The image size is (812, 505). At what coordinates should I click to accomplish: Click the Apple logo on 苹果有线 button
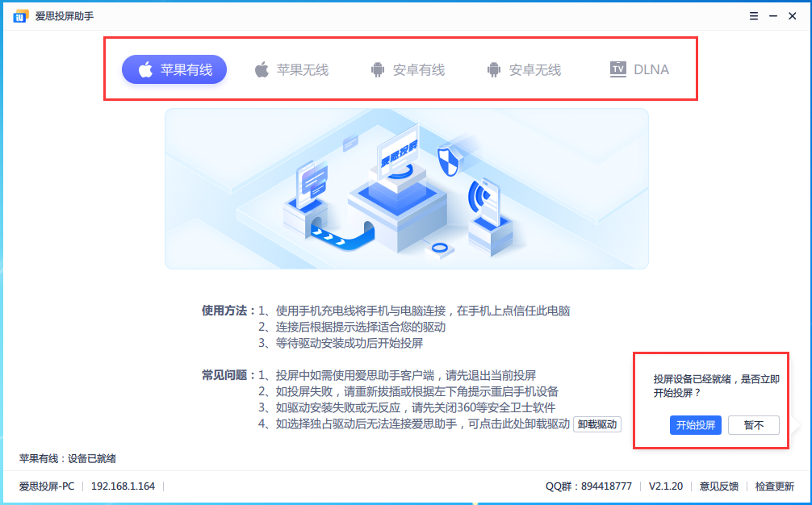tap(144, 69)
